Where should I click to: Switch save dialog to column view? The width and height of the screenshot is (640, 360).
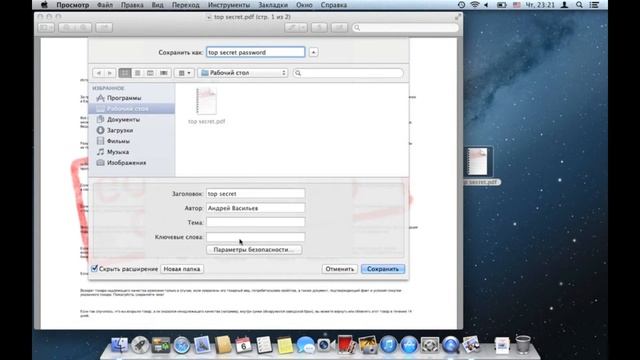(x=150, y=73)
